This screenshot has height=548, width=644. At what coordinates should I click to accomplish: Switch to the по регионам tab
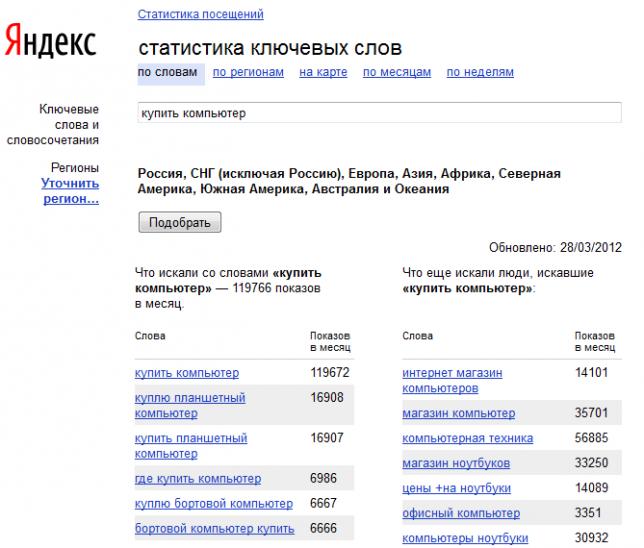point(248,72)
